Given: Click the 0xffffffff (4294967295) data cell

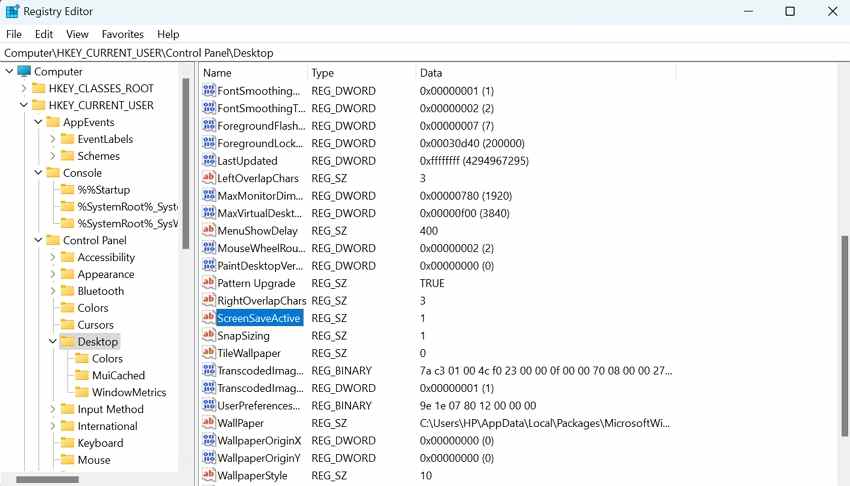Looking at the screenshot, I should (474, 161).
